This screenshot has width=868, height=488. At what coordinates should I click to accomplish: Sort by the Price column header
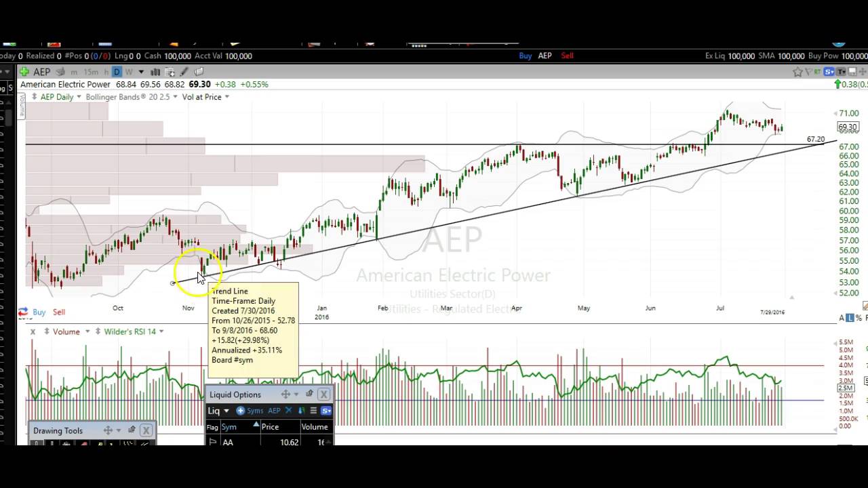(281, 427)
